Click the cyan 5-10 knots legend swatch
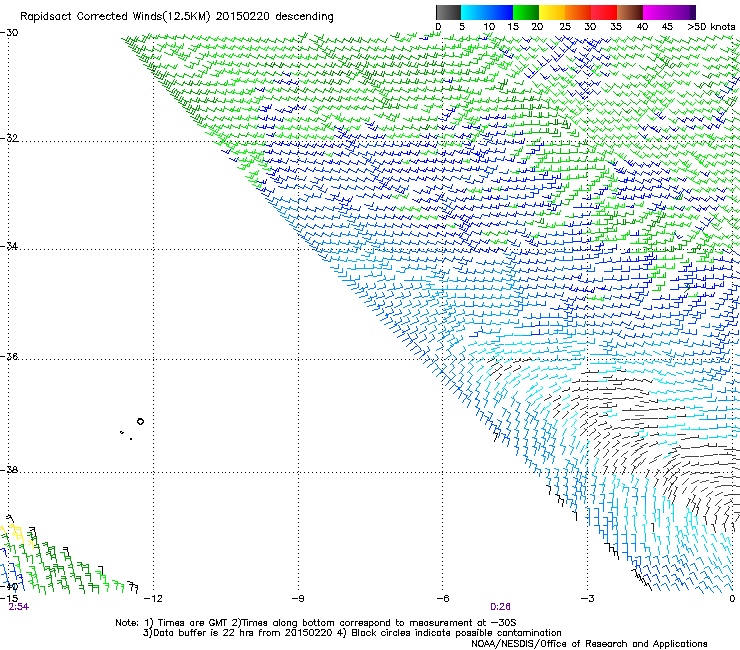Screen dimensions: 740x650 pyautogui.click(x=474, y=13)
